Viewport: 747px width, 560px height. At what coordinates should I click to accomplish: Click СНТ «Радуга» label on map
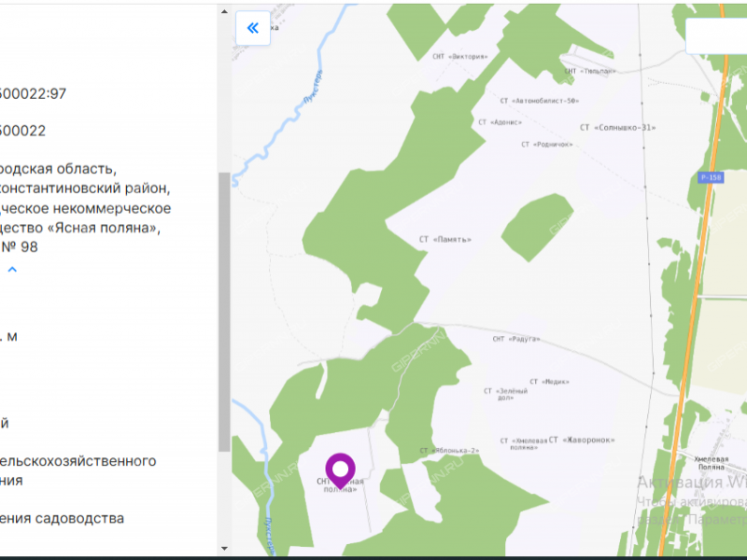pos(516,339)
